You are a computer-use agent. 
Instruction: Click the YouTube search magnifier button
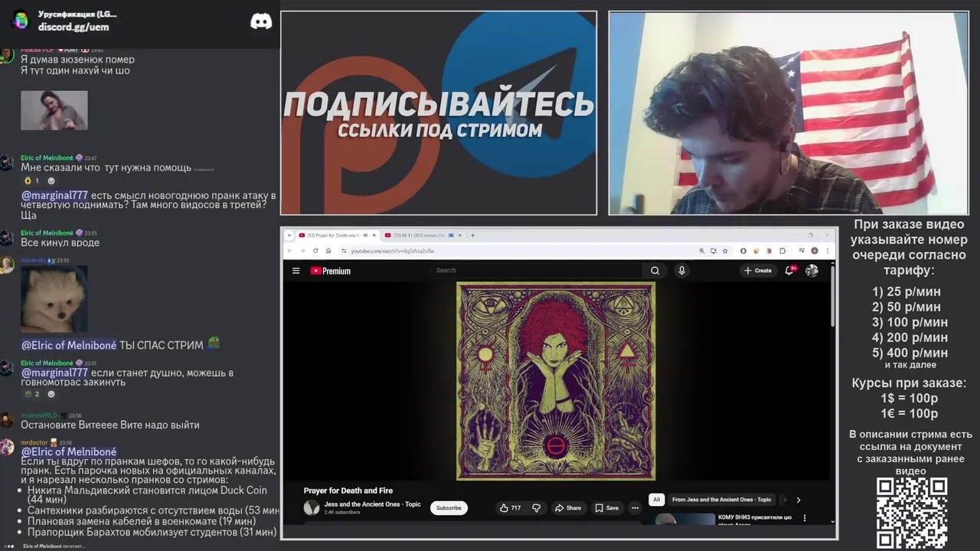655,270
